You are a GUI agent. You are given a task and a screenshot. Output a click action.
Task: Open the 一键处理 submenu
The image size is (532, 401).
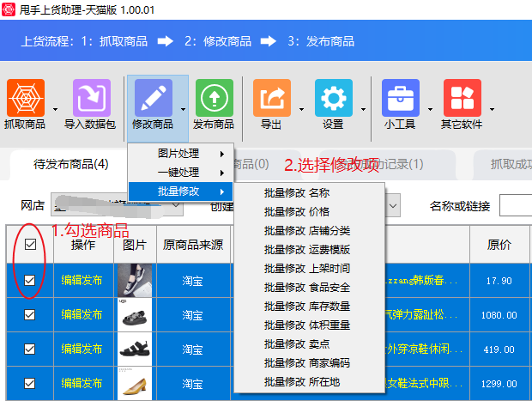coord(180,173)
